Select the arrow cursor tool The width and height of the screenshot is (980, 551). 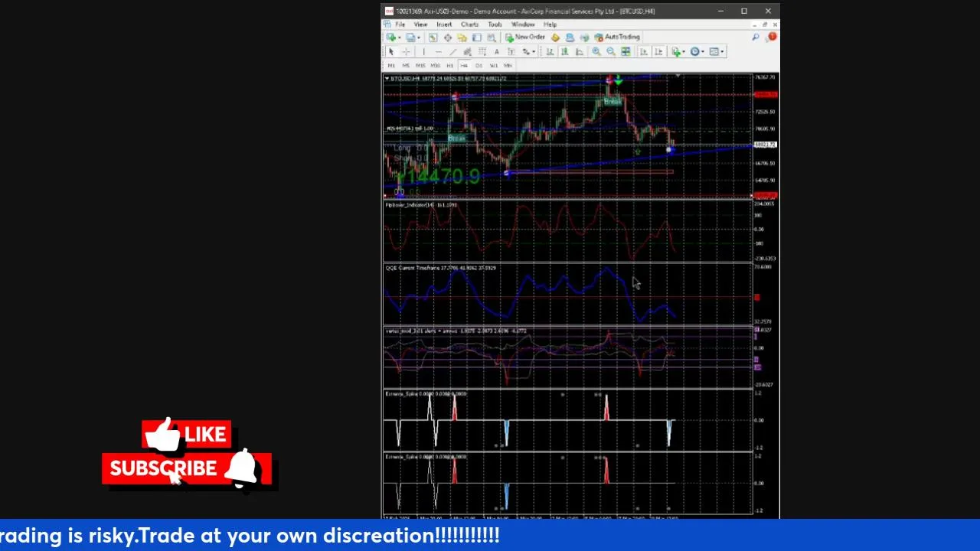[391, 51]
